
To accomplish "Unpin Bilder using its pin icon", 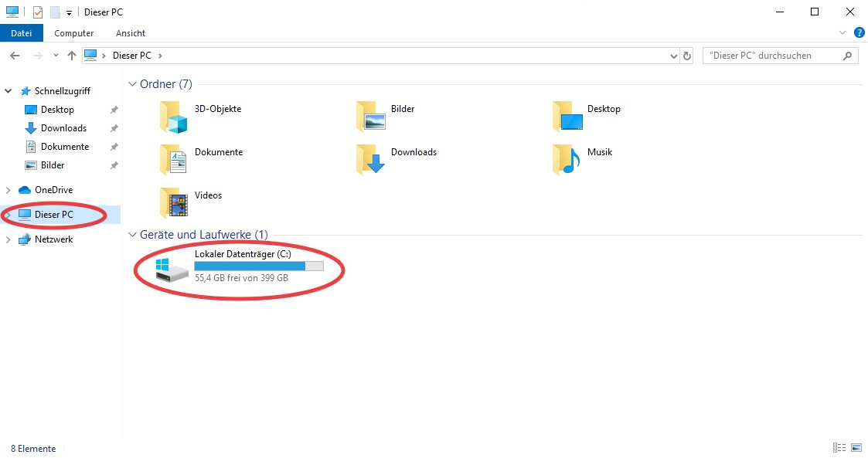I will (x=114, y=165).
